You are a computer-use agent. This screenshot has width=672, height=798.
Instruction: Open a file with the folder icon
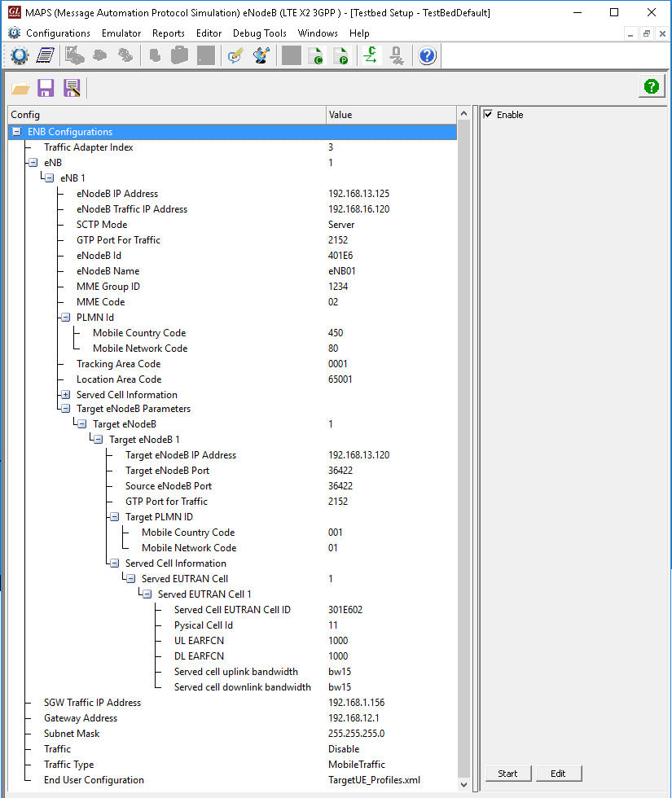pyautogui.click(x=20, y=87)
